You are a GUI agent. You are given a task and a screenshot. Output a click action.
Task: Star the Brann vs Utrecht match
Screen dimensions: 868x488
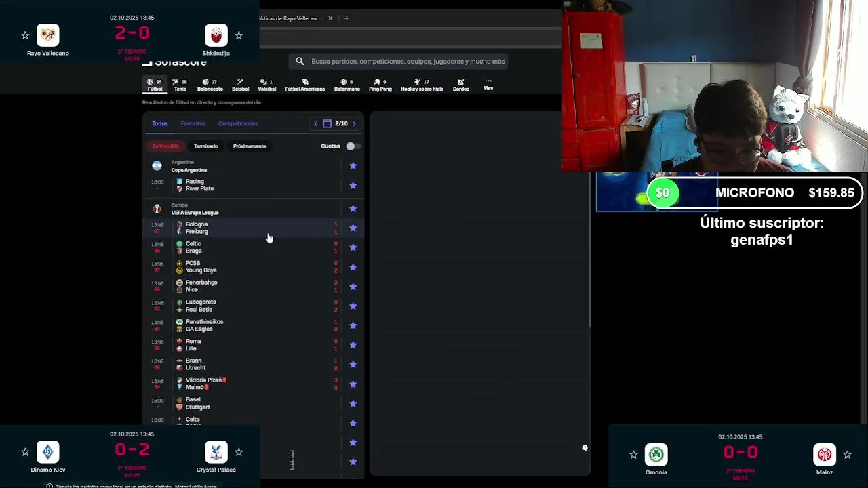[x=353, y=364]
